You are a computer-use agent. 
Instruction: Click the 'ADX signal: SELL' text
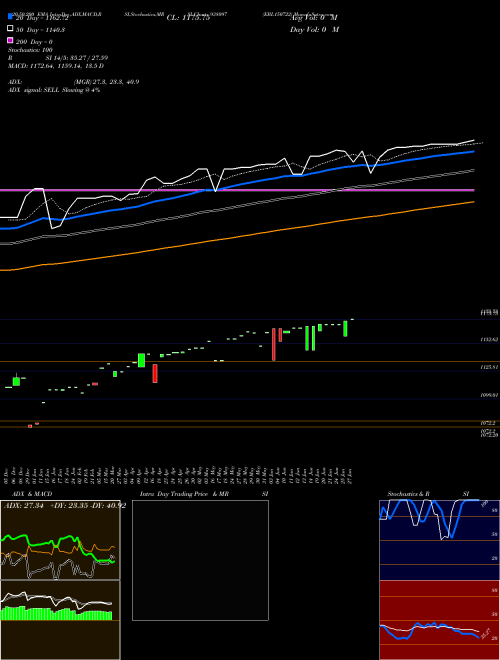54,90
